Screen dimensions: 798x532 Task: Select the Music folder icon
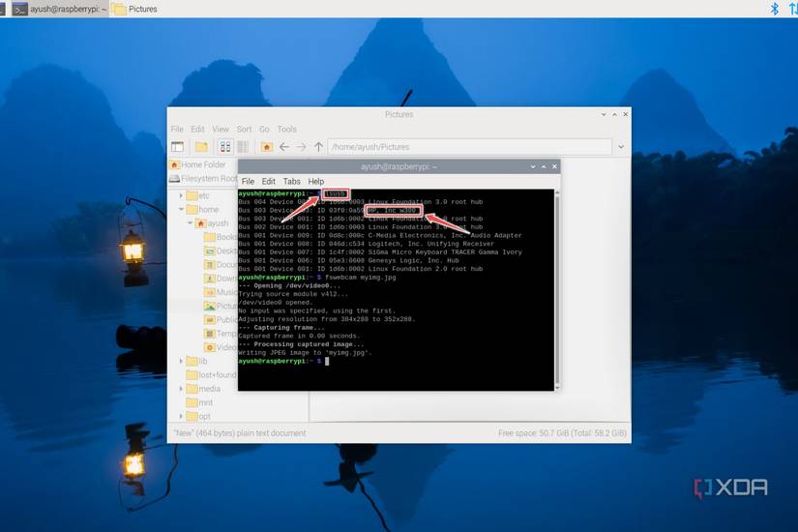(x=209, y=292)
